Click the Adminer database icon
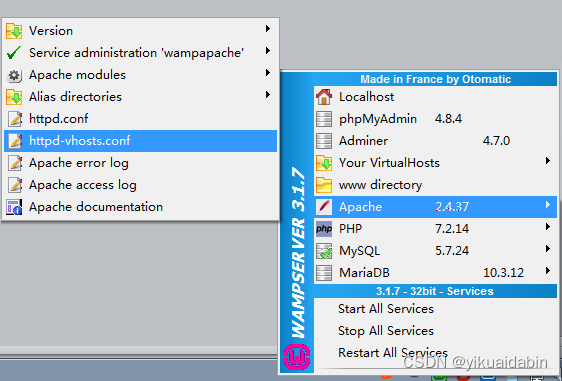This screenshot has width=562, height=381. (324, 141)
